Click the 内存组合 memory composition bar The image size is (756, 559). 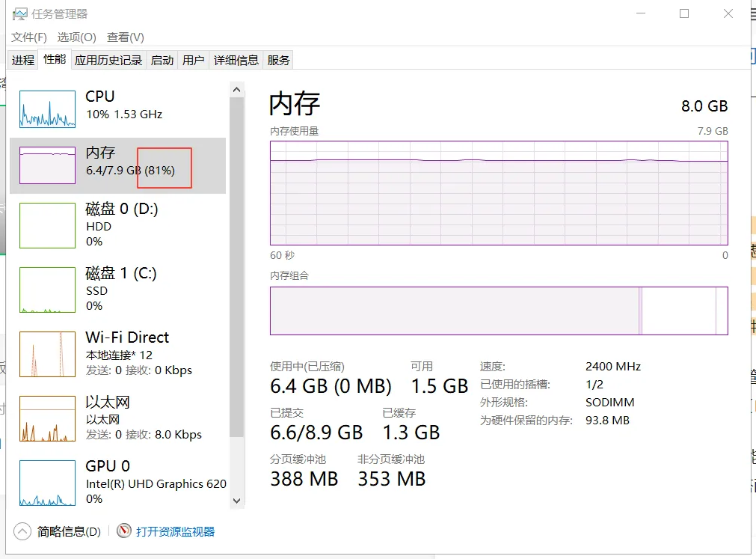[x=498, y=311]
